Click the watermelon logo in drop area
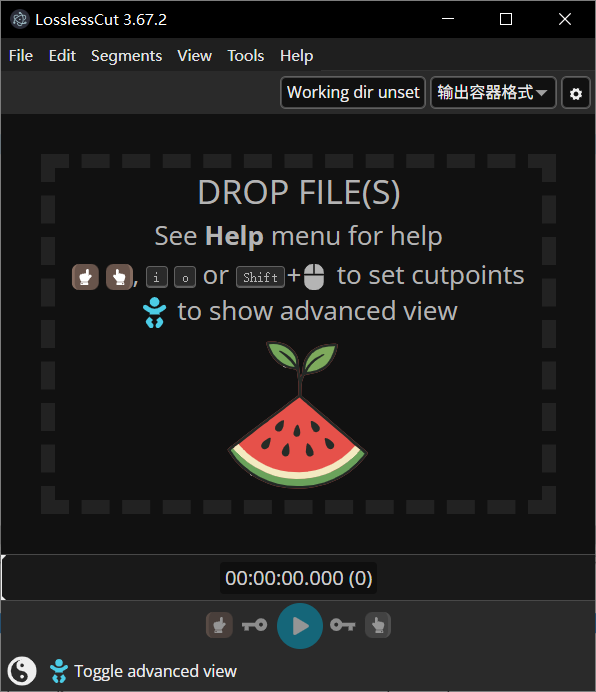 pyautogui.click(x=298, y=415)
